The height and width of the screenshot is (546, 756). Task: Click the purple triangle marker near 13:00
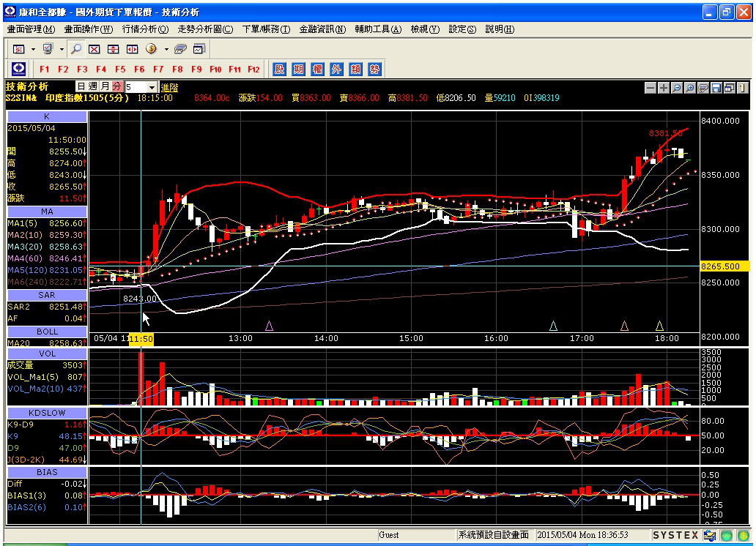[270, 326]
